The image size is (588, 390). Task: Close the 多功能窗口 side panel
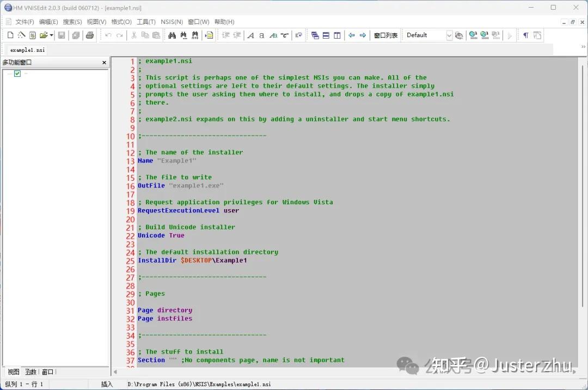[x=104, y=63]
